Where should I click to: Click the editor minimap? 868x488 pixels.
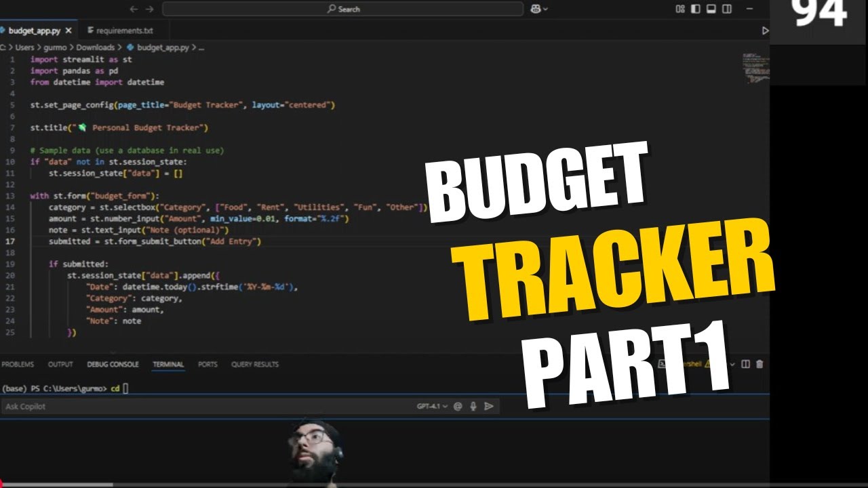[x=755, y=68]
